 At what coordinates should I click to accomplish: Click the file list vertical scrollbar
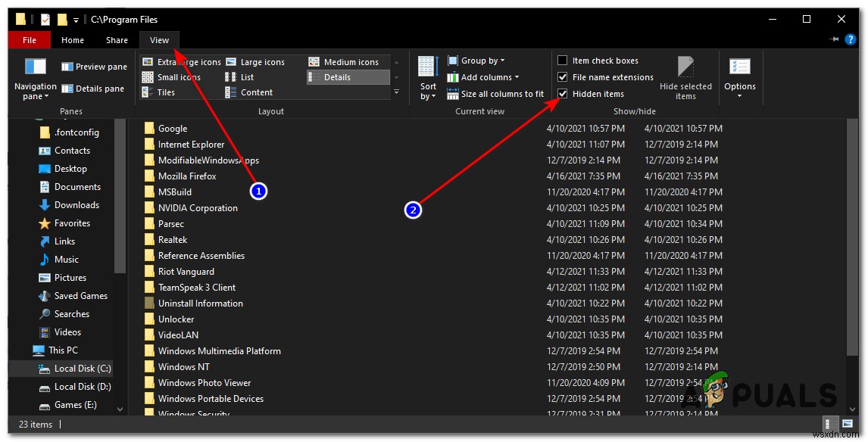point(853,238)
